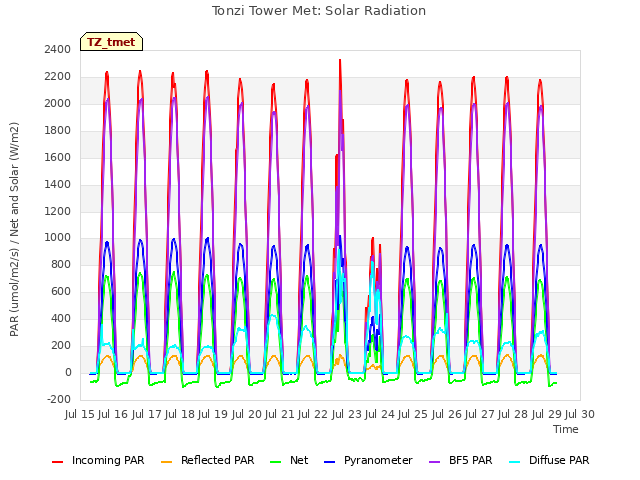Screen dimensions: 640x480
Task: Click the chart title Tonzi Tower Met: Solar Radiation
Action: point(319,10)
